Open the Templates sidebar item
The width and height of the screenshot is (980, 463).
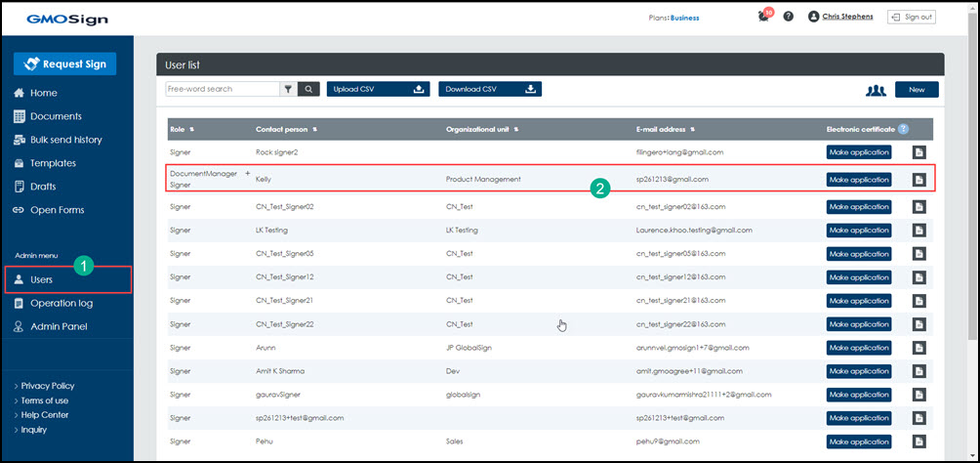click(x=53, y=163)
